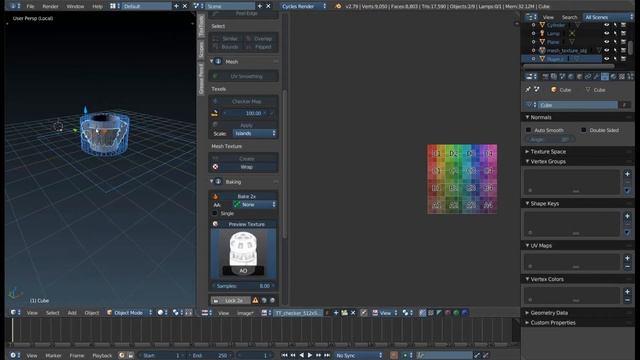Click the flame icon beside Bake 2x
The image size is (640, 360).
tap(215, 196)
